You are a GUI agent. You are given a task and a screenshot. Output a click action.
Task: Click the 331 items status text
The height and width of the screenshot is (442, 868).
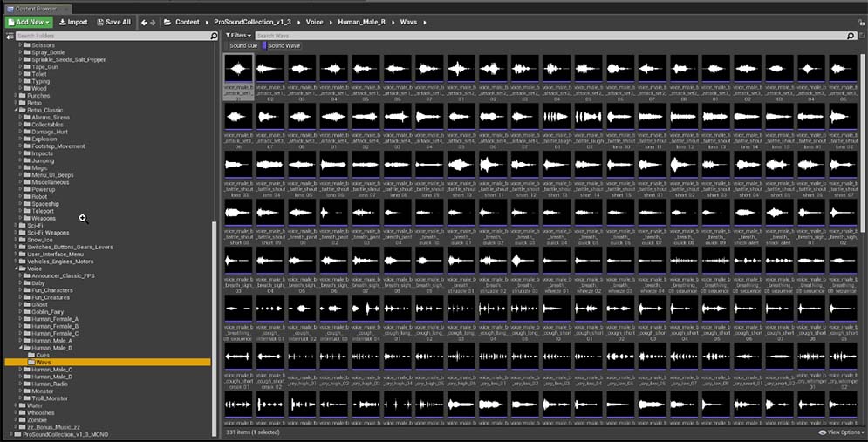[253, 432]
